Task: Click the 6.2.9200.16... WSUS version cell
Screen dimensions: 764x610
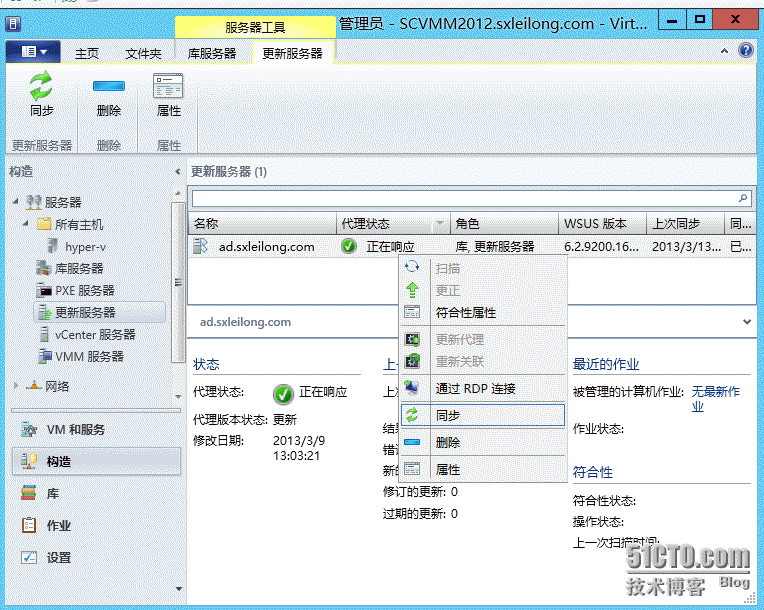Action: (x=601, y=246)
